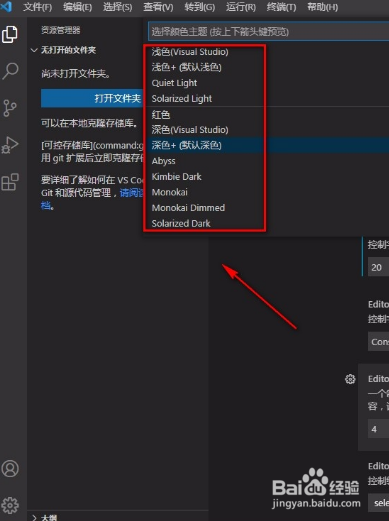Open the Manage gear icon
Viewport: 389px width, 521px height.
tap(10, 505)
